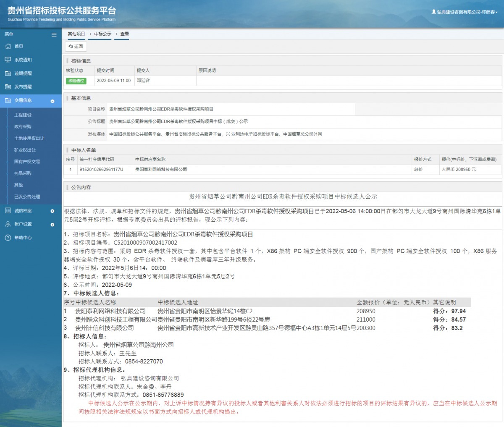
Task: Click the person icon beside 帐户设置
Action: tap(8, 224)
